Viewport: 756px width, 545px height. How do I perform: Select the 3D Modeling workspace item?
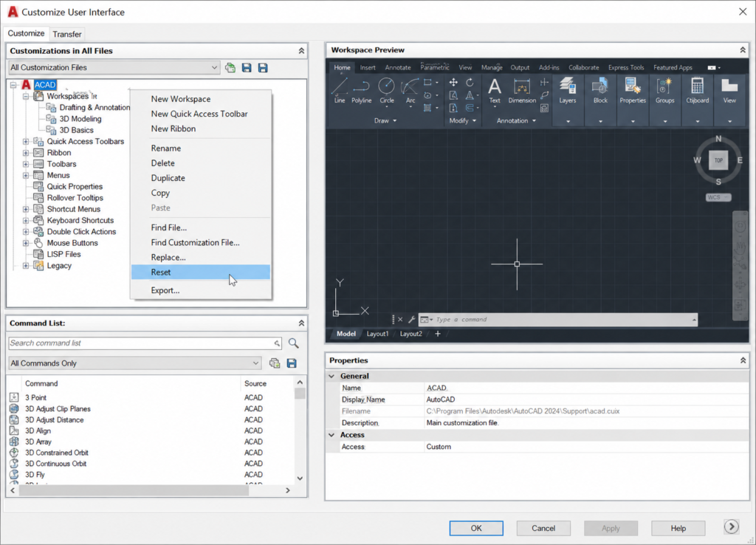[80, 119]
